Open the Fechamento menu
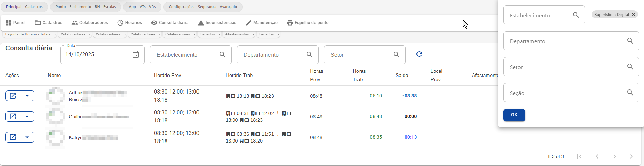This screenshot has height=166, width=644. click(80, 7)
